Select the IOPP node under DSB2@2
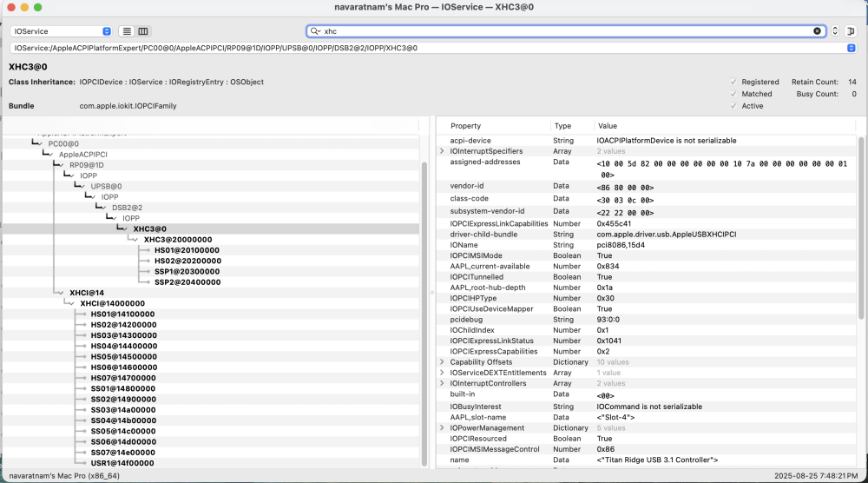868x483 pixels. point(131,218)
